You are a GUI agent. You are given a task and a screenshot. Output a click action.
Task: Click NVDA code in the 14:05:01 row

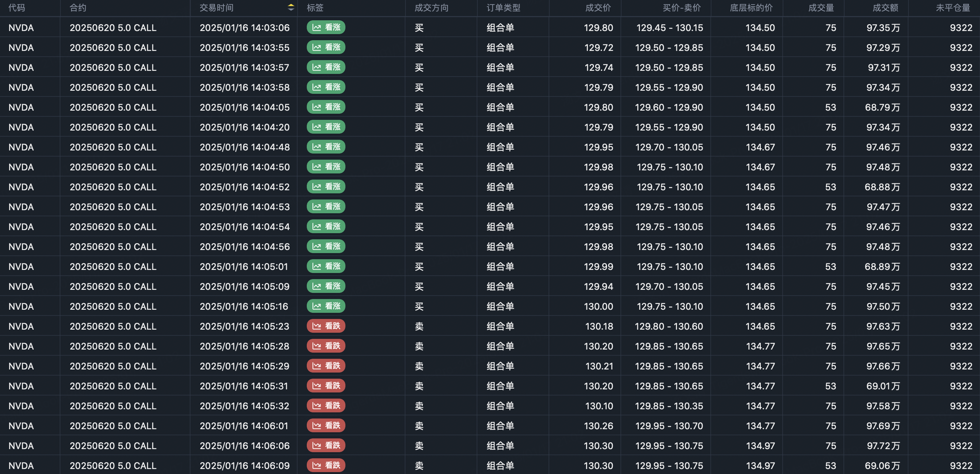(x=21, y=266)
